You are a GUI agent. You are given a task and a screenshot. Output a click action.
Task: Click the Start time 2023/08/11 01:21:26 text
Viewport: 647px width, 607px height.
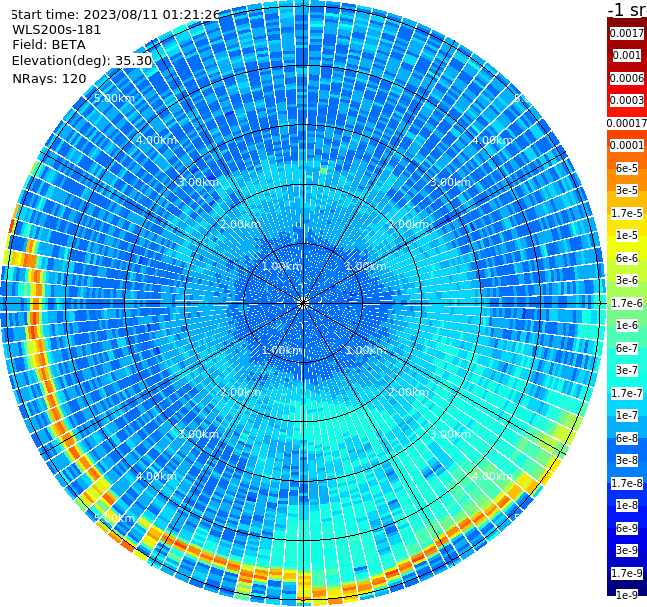coord(115,14)
